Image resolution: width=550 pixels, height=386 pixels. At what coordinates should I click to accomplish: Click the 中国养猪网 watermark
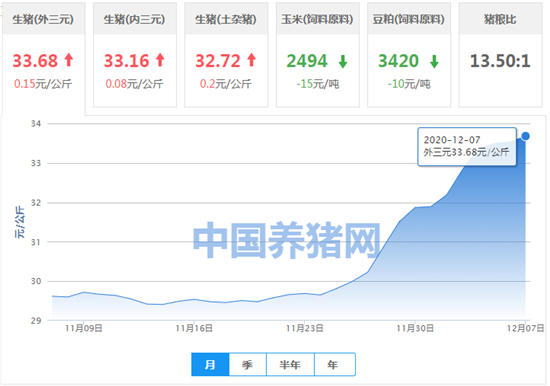pyautogui.click(x=287, y=240)
